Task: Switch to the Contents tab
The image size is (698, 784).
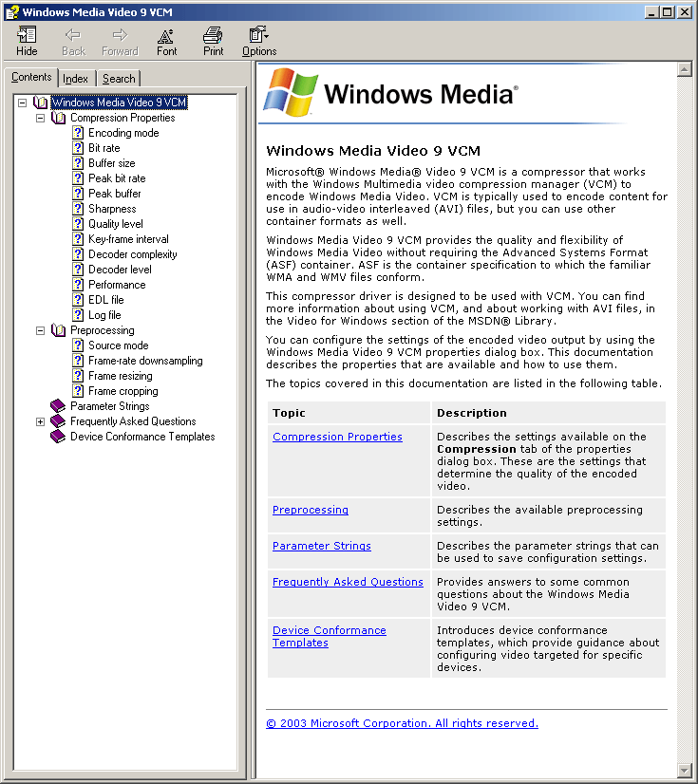Action: coord(31,77)
